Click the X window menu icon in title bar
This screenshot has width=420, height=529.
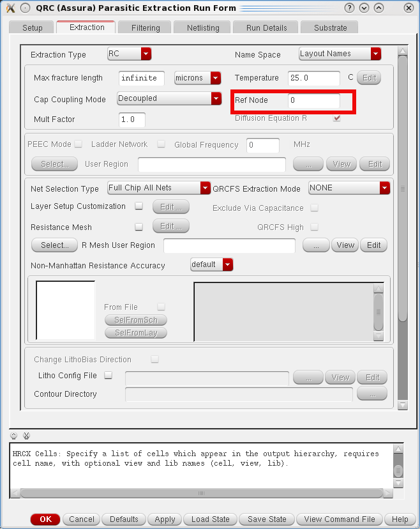[10, 8]
